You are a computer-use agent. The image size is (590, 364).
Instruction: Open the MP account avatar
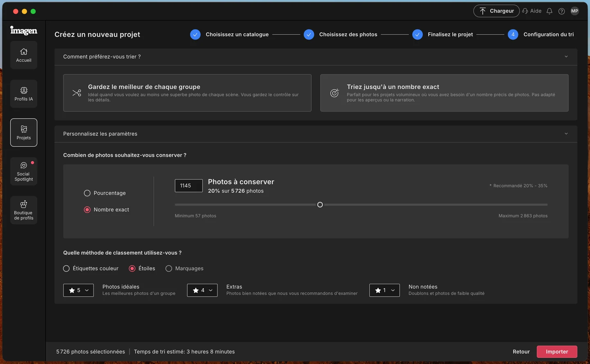[x=575, y=11]
